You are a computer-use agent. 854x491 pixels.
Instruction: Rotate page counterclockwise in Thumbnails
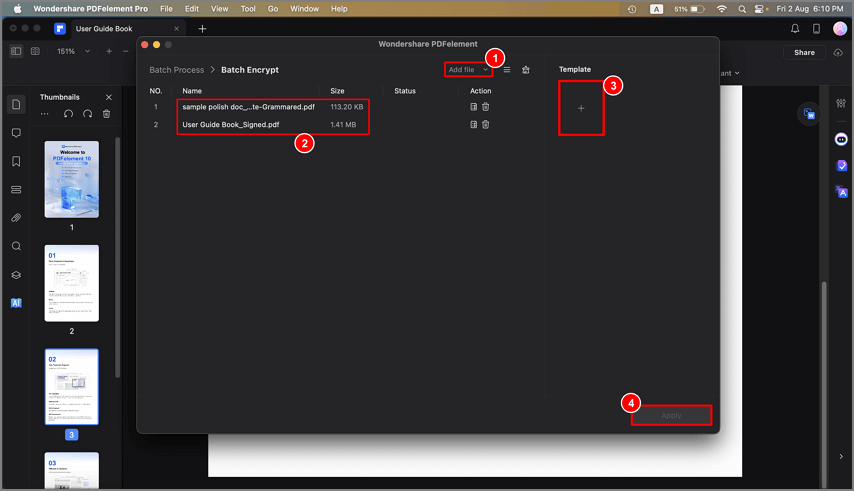[x=68, y=114]
